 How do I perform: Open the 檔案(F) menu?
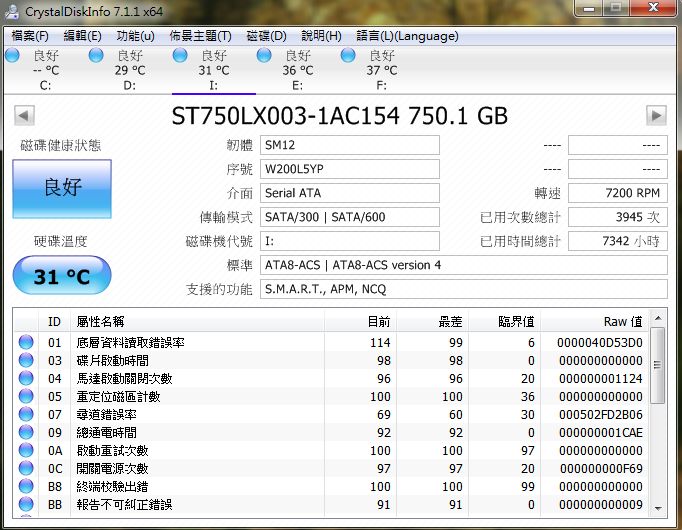[30, 36]
